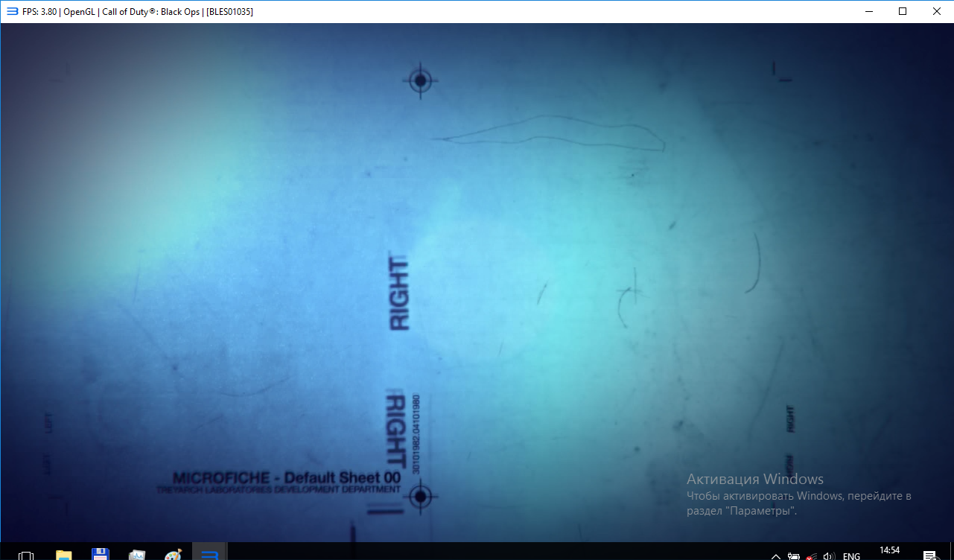Open the floppy disk app on taskbar
The height and width of the screenshot is (560, 954).
pyautogui.click(x=101, y=555)
